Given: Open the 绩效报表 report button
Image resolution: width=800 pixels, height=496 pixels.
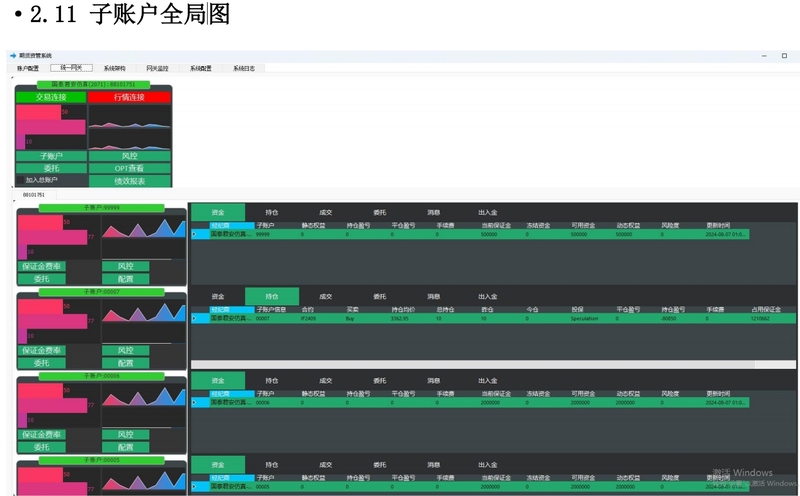Looking at the screenshot, I should pyautogui.click(x=130, y=181).
